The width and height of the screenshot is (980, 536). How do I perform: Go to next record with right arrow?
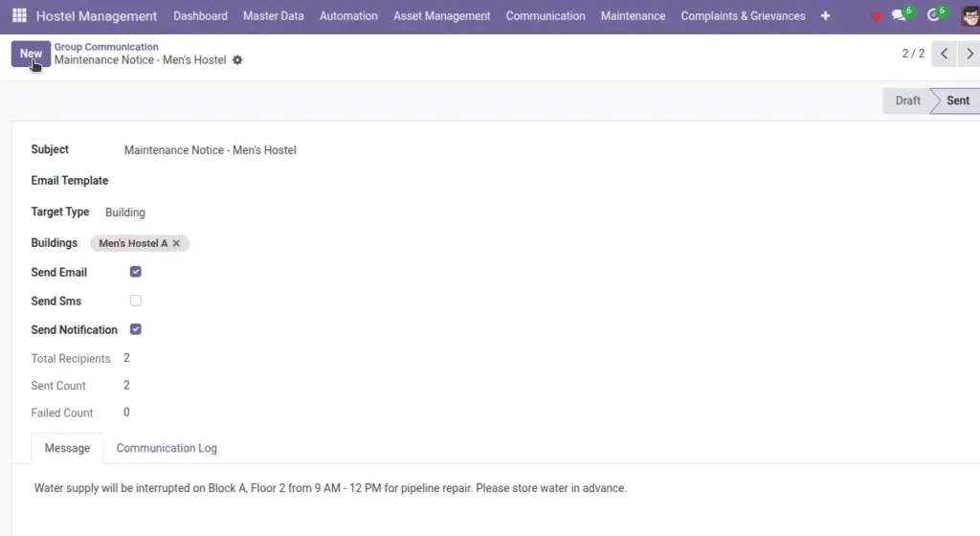click(x=969, y=54)
